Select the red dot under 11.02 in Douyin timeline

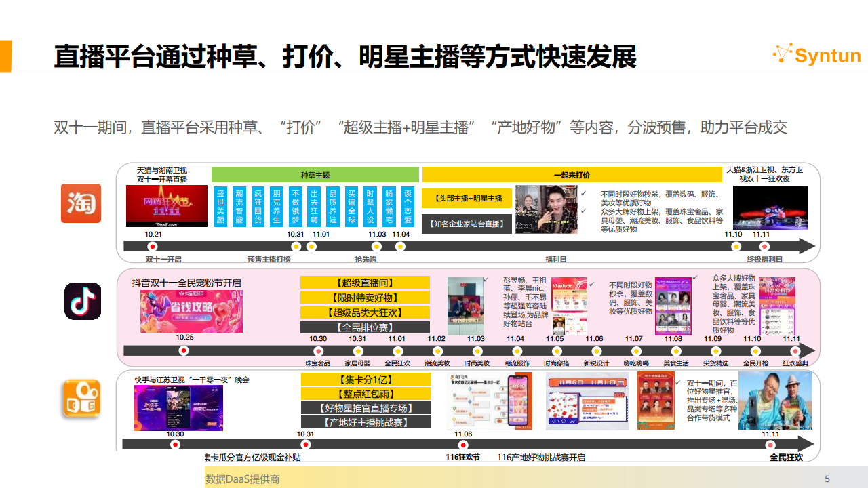click(x=437, y=350)
